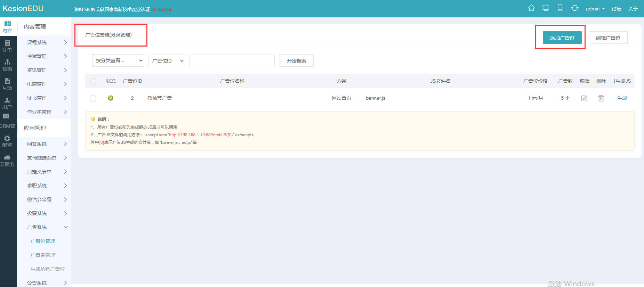The image size is (644, 287).
Task: Open the 互动 sidebar section
Action: coord(7,84)
